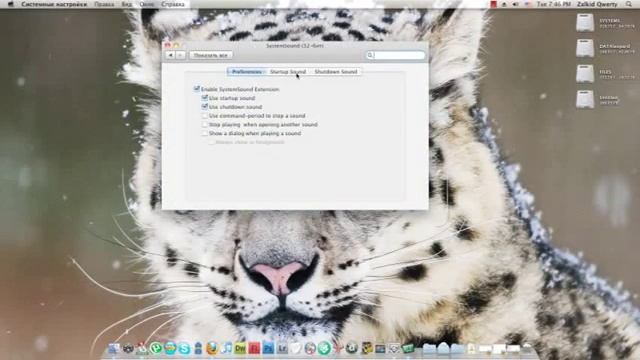
Task: Open the Zalkid Qwerty user menu
Action: click(x=597, y=4)
